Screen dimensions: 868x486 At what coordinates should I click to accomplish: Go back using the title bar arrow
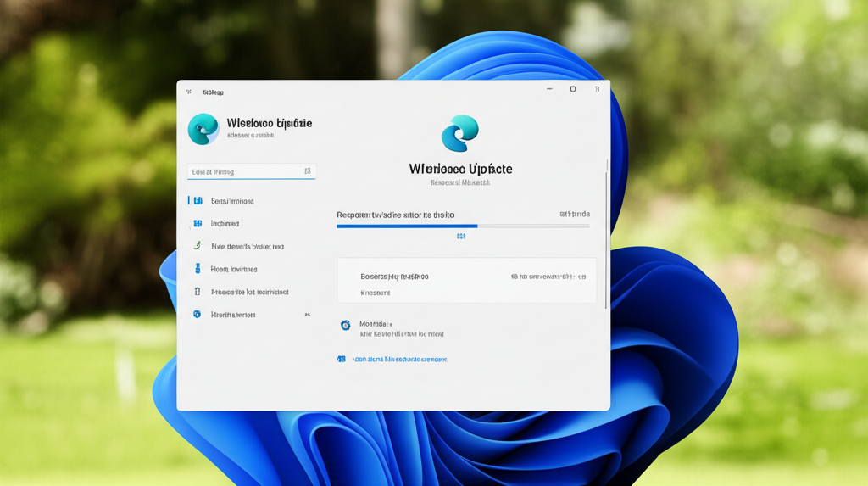pos(188,91)
